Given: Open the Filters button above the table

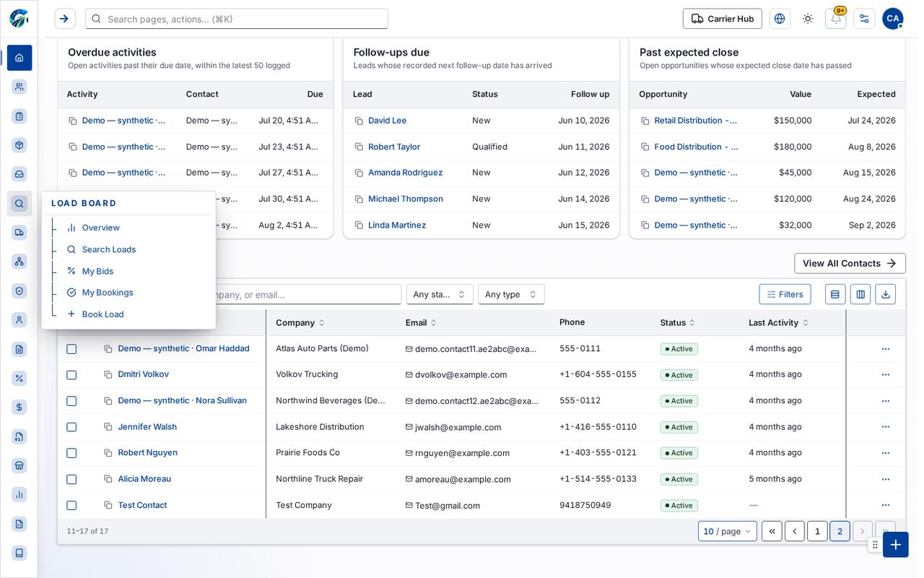Looking at the screenshot, I should click(x=785, y=294).
